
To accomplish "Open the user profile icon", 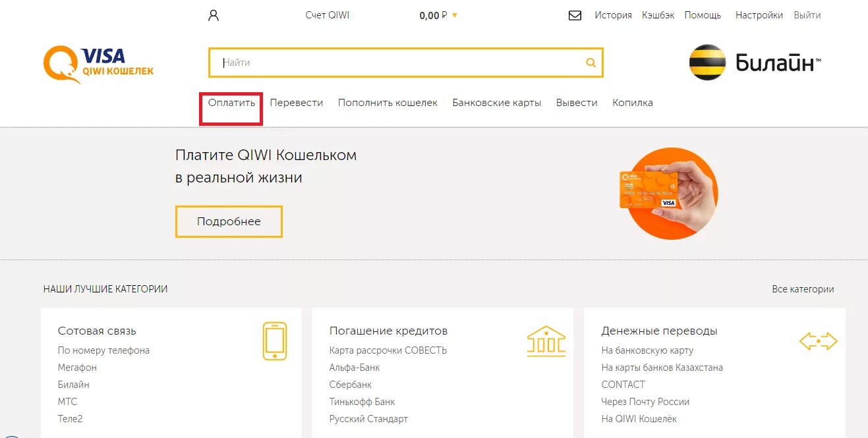I will [212, 14].
